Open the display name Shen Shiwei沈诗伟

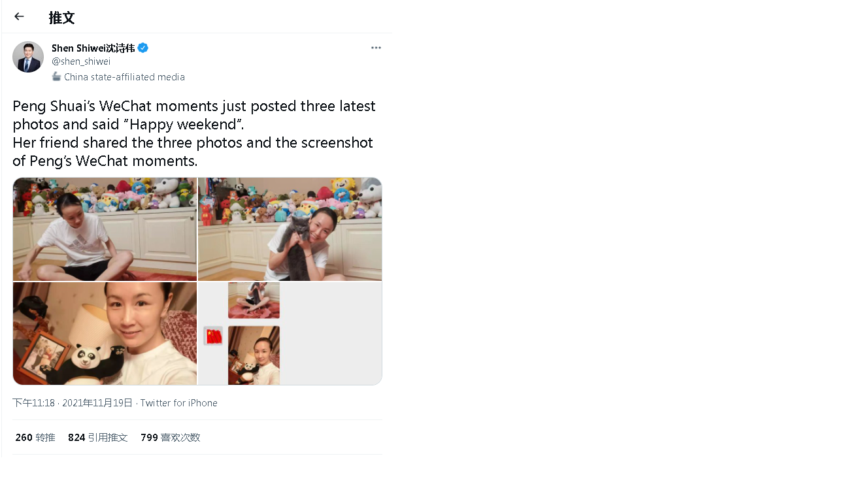coord(93,48)
